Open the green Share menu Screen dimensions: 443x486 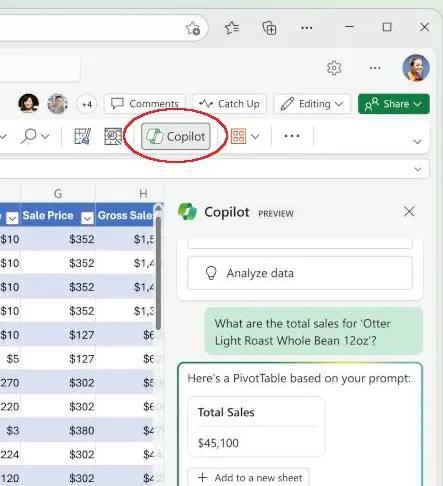pos(394,104)
